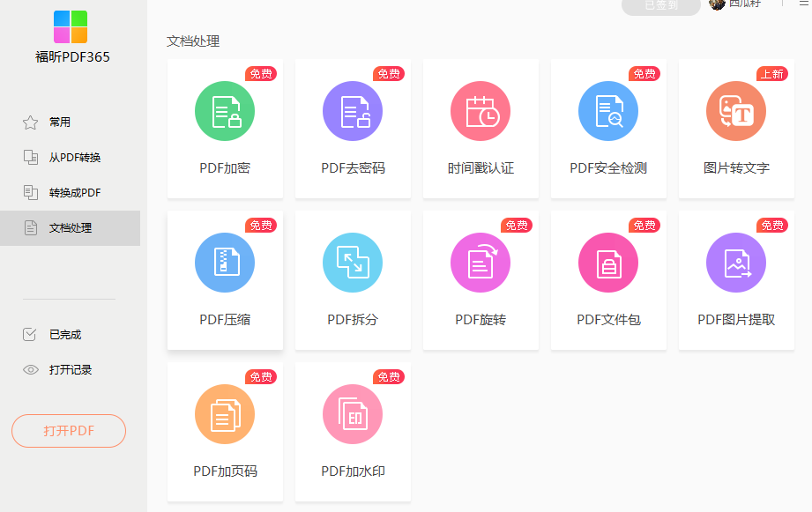Launch the 时间戳认证 timestamp verification tool

[x=480, y=129]
